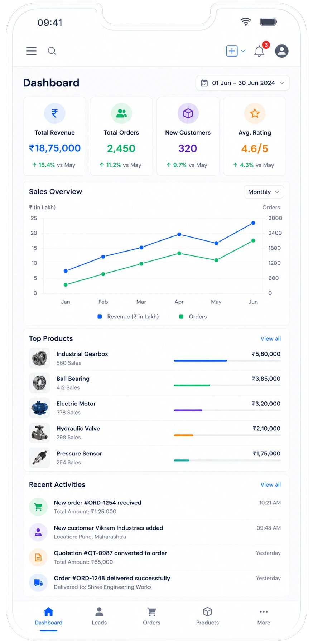Click the Pressure Sensor product name

click(79, 453)
